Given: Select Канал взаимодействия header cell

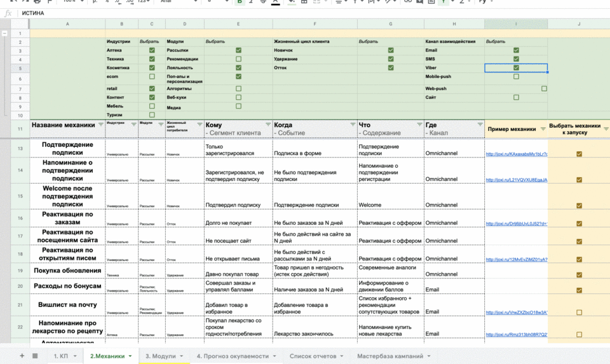Looking at the screenshot, I should point(454,42).
